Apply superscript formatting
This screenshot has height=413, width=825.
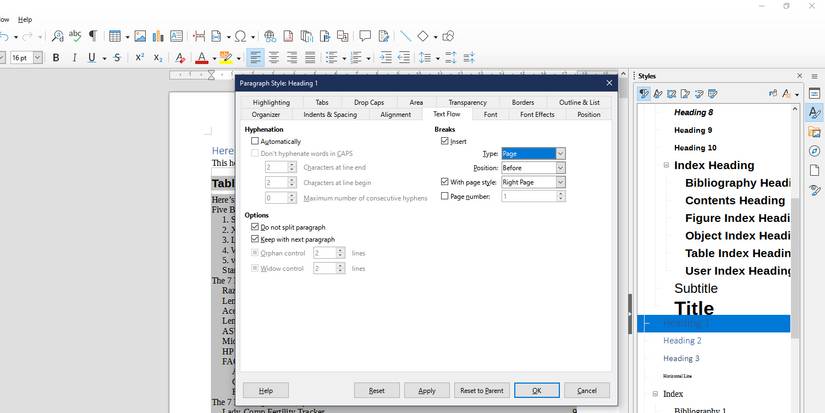point(139,58)
